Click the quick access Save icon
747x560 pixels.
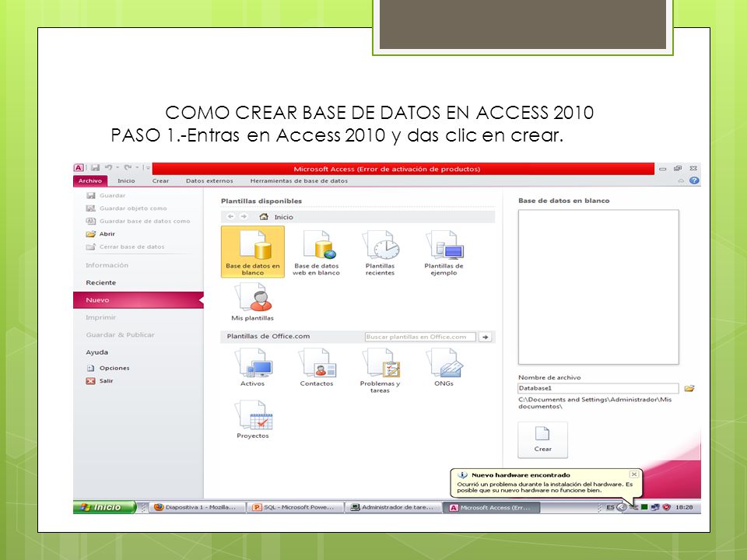[95, 168]
